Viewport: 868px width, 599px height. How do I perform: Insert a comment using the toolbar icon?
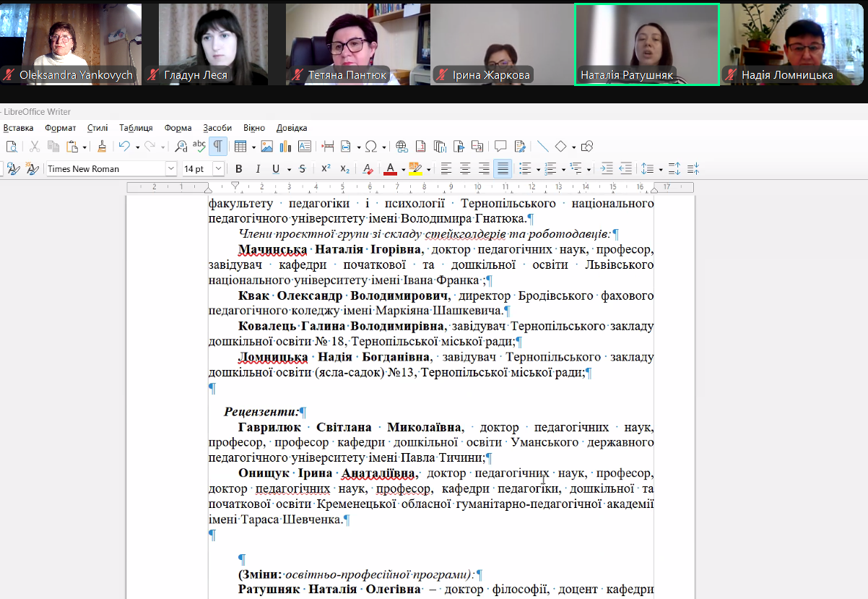point(501,146)
